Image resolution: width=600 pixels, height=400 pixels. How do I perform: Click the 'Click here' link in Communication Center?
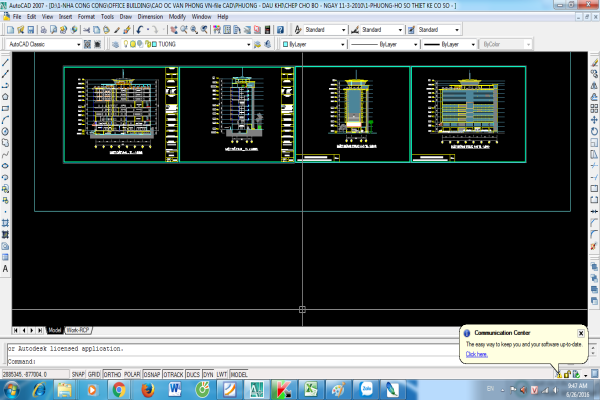tap(477, 354)
